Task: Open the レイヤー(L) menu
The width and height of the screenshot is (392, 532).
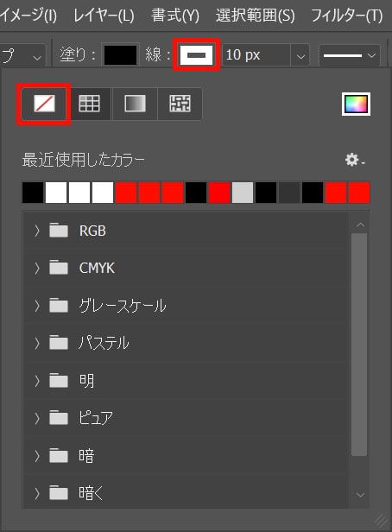Action: 104,16
